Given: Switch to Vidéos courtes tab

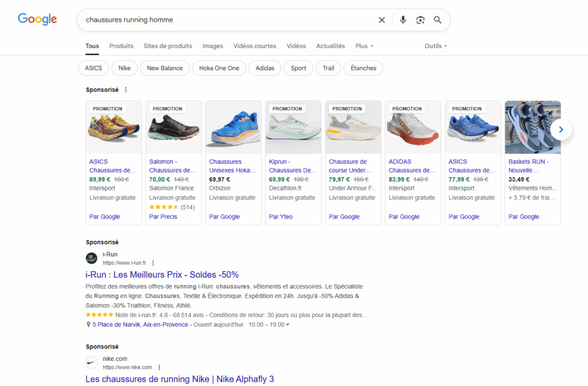Looking at the screenshot, I should point(254,46).
